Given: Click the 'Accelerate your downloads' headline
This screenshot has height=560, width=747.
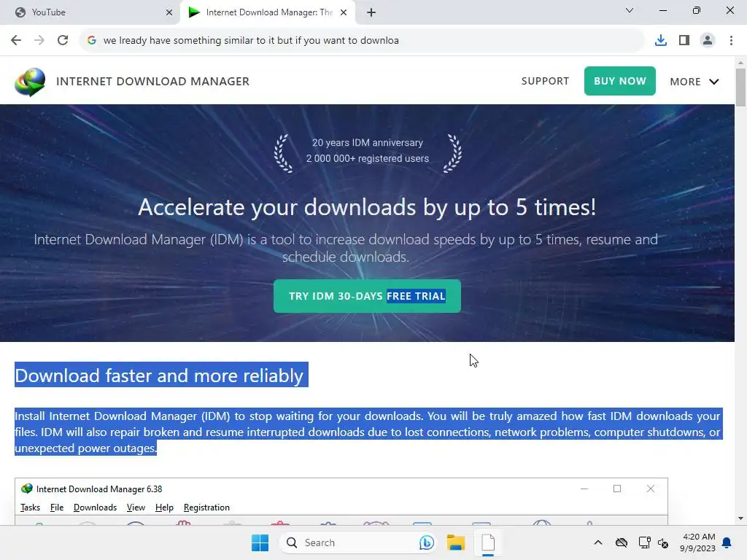Looking at the screenshot, I should coord(367,208).
